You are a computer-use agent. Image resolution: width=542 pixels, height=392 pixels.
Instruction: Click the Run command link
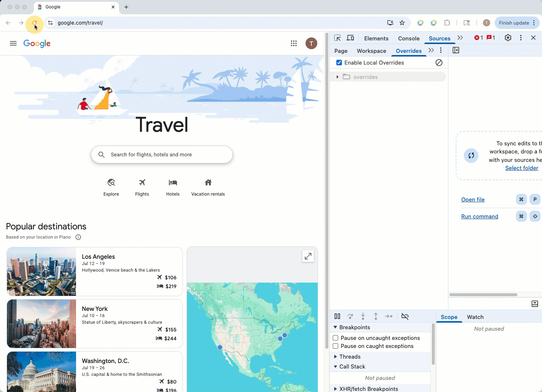480,217
